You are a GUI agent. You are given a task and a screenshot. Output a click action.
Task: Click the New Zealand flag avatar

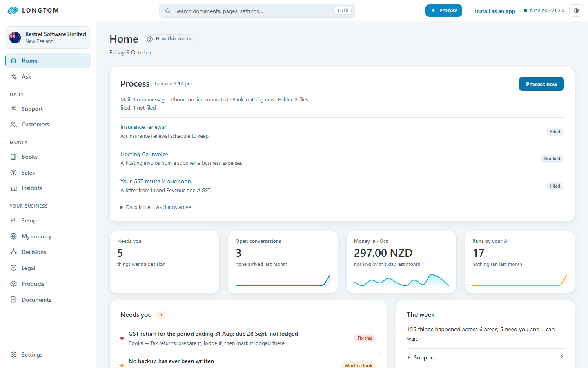pyautogui.click(x=15, y=38)
